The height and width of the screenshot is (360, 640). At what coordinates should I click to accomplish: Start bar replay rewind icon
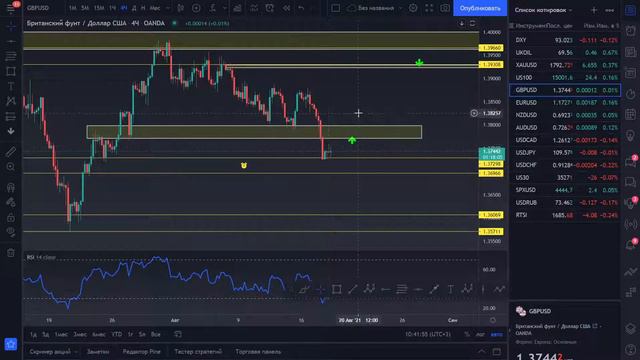point(286,8)
